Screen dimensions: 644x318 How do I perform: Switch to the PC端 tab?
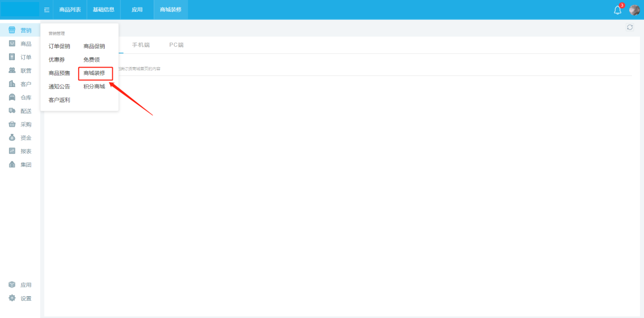pos(176,45)
